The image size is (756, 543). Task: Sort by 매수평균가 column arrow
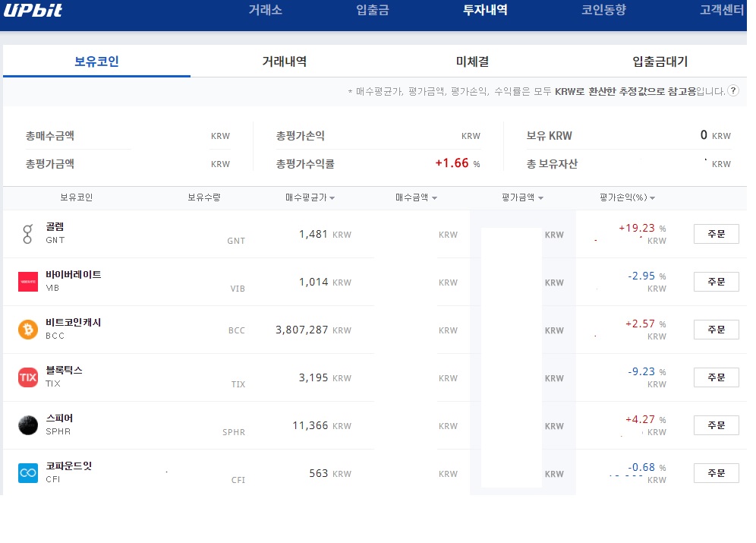pos(332,198)
